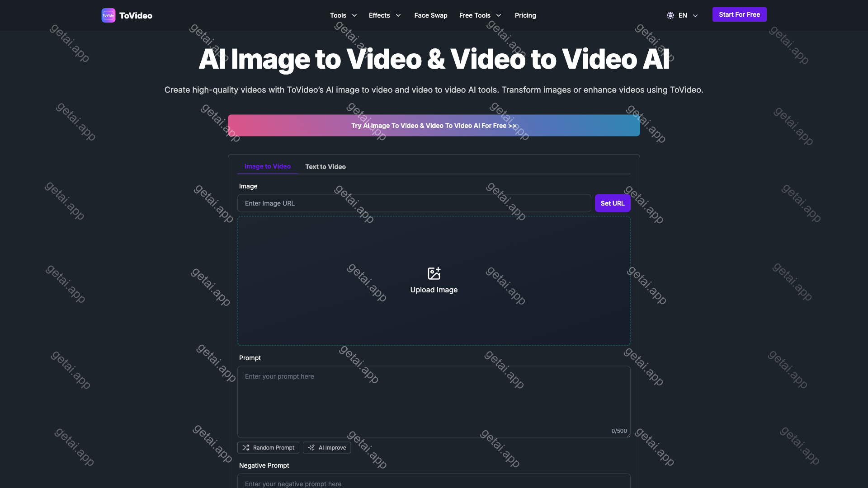Image resolution: width=868 pixels, height=488 pixels.
Task: Click the sparkle icon on AI Improve
Action: pos(311,447)
